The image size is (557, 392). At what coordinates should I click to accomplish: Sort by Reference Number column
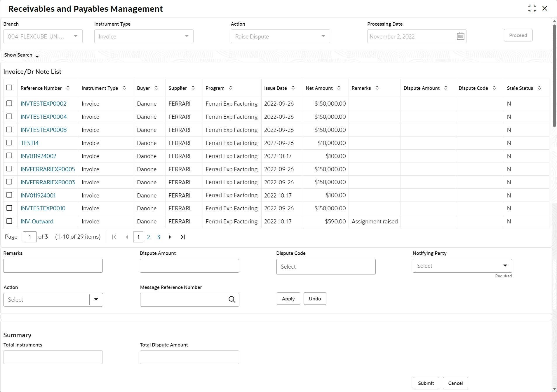68,88
